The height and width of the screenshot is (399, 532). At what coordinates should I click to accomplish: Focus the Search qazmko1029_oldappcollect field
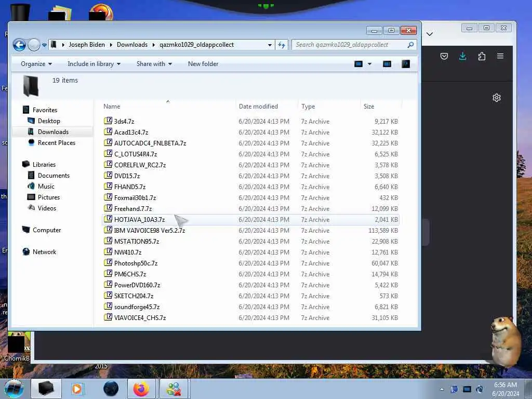tap(354, 45)
